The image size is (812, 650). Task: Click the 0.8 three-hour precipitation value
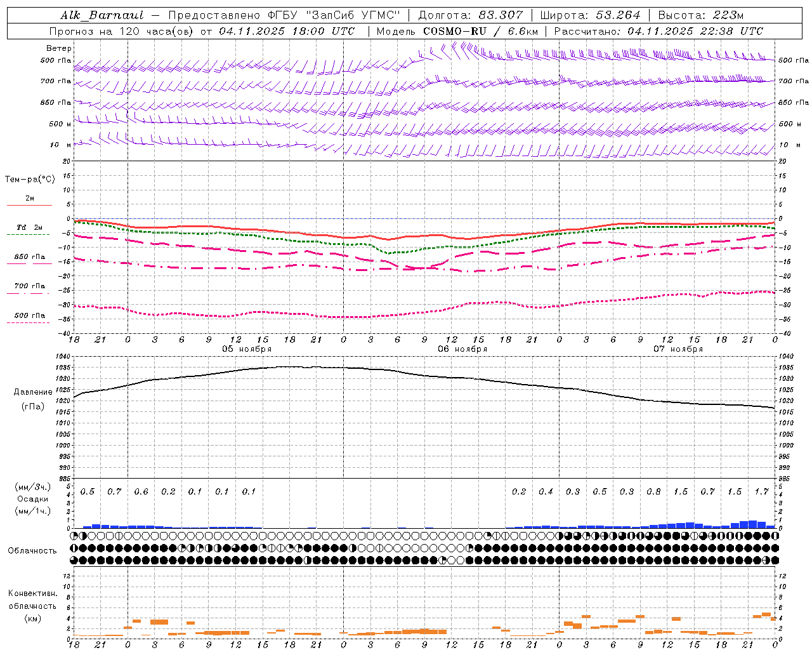pos(653,492)
